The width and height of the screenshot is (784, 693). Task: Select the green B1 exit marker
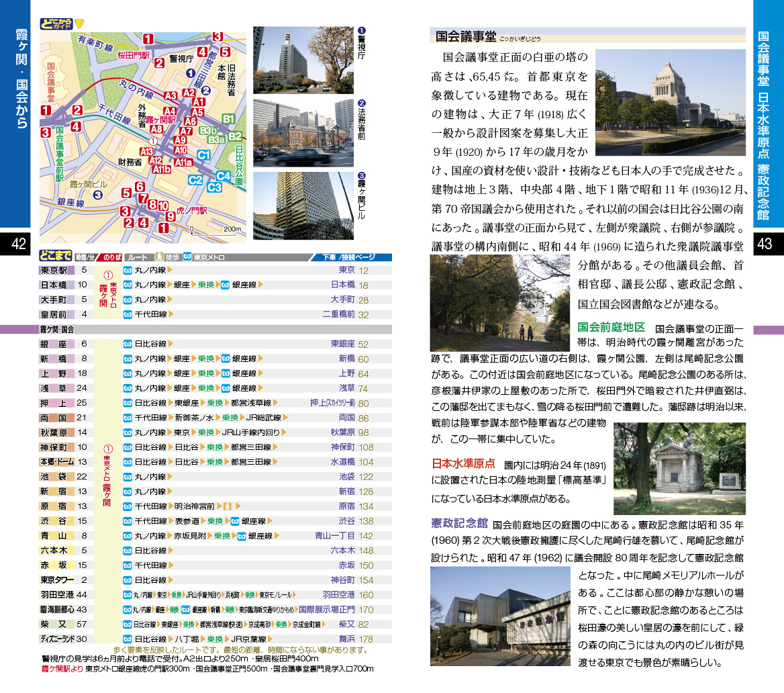[228, 120]
